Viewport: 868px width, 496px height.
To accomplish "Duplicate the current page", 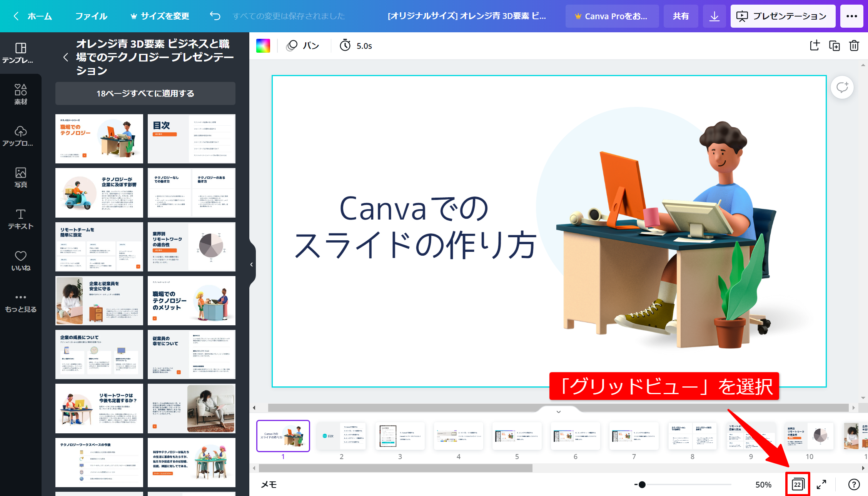I will click(x=834, y=45).
